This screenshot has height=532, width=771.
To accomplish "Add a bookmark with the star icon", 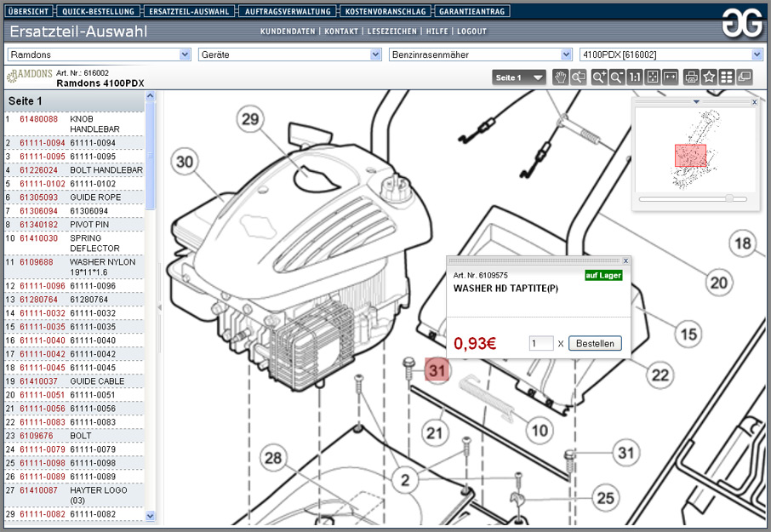I will [709, 77].
